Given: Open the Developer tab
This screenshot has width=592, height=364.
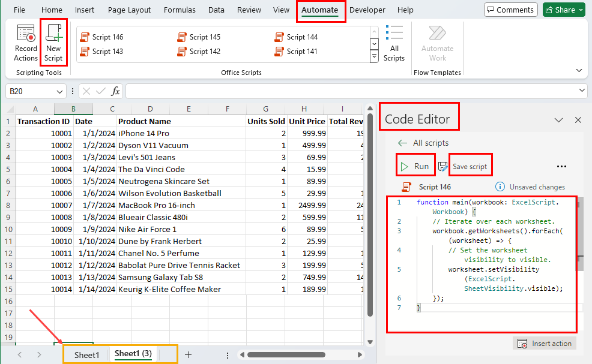Looking at the screenshot, I should click(367, 10).
